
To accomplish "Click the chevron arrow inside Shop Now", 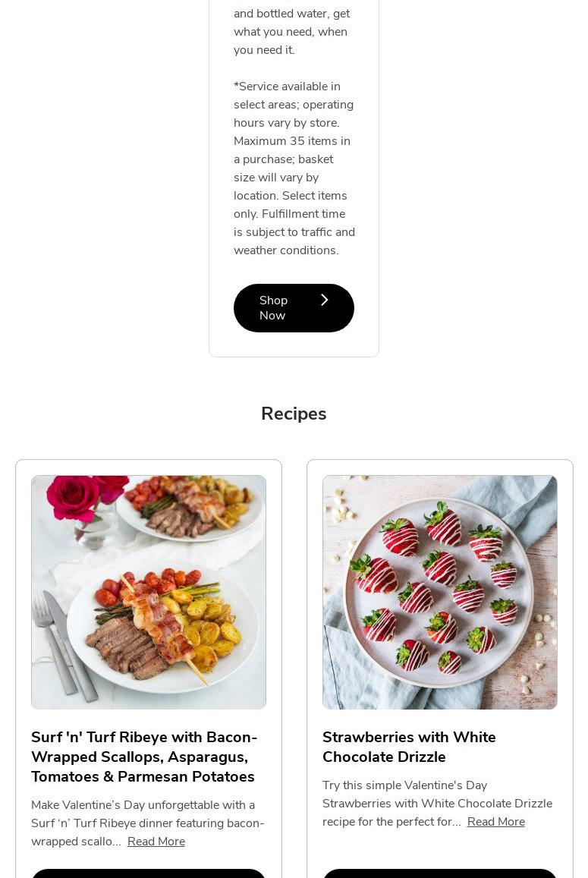I will 324,301.
